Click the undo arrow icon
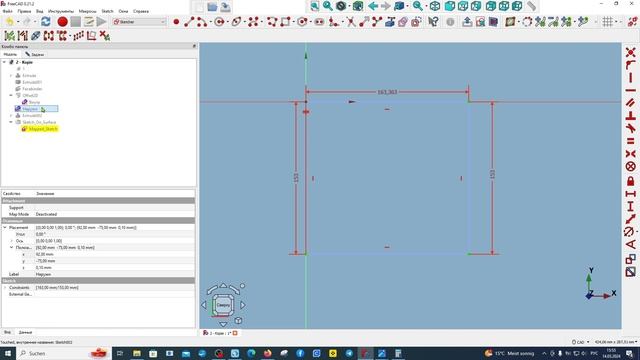Screen dimensions: 640x360 click(x=9, y=22)
